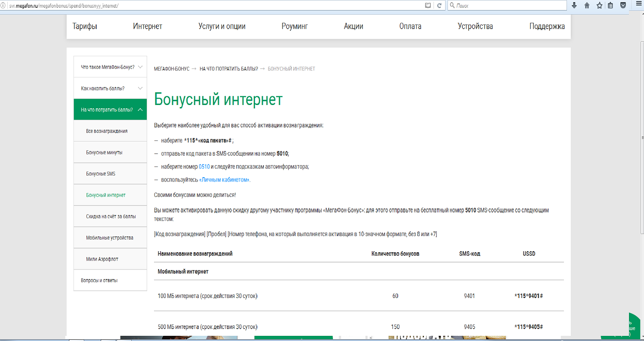Click USSD code *115*9401# cell
The width and height of the screenshot is (644, 341).
(x=529, y=296)
